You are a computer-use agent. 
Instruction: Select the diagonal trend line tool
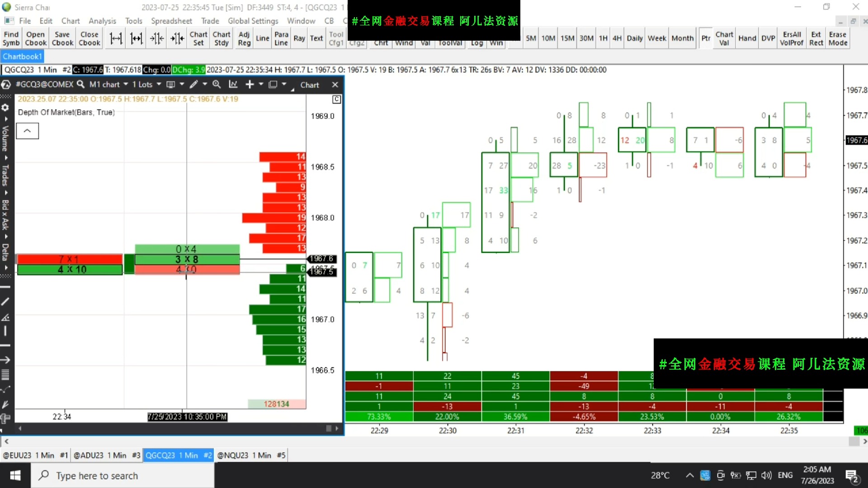pos(5,301)
